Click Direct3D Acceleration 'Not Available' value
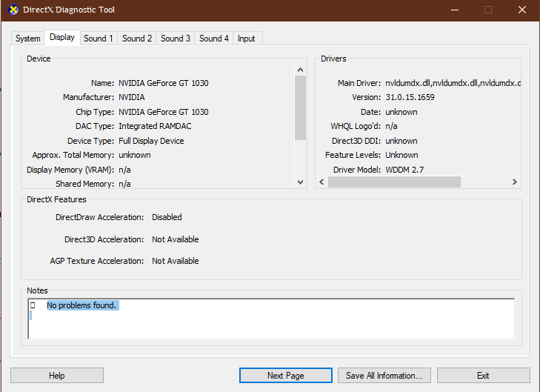This screenshot has height=392, width=540. pos(176,239)
